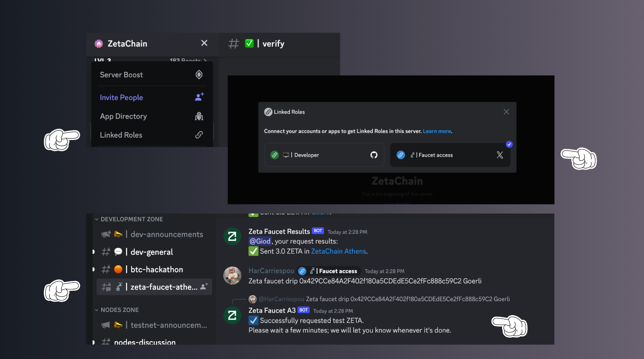
Task: Select Server Boost menu entry
Action: [x=152, y=75]
